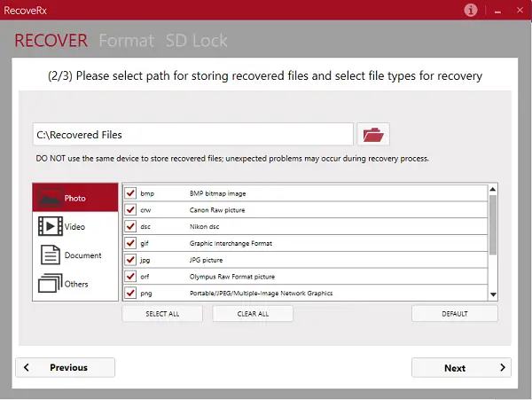Click the C:\Recovered Files path field
532x400 pixels.
(193, 134)
